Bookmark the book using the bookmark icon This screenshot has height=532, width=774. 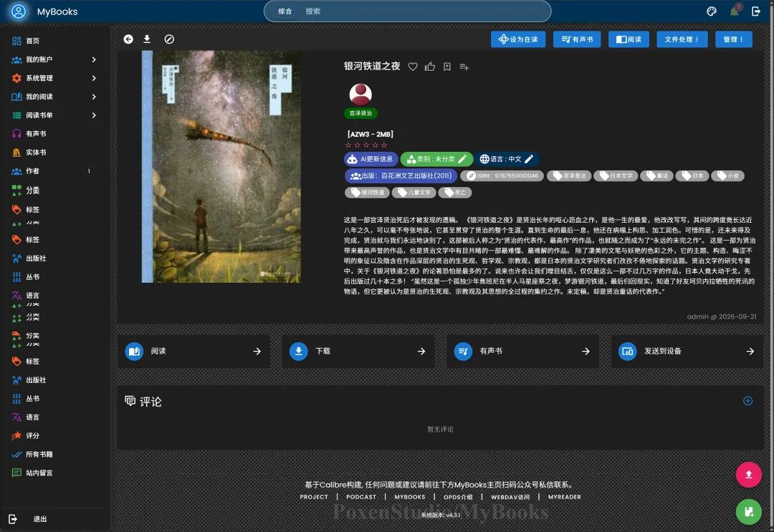point(446,67)
